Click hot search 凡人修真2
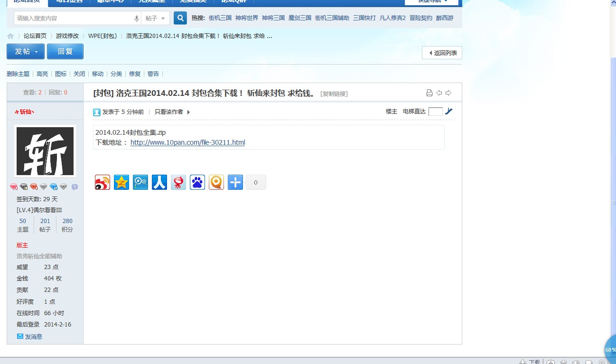 coord(392,18)
